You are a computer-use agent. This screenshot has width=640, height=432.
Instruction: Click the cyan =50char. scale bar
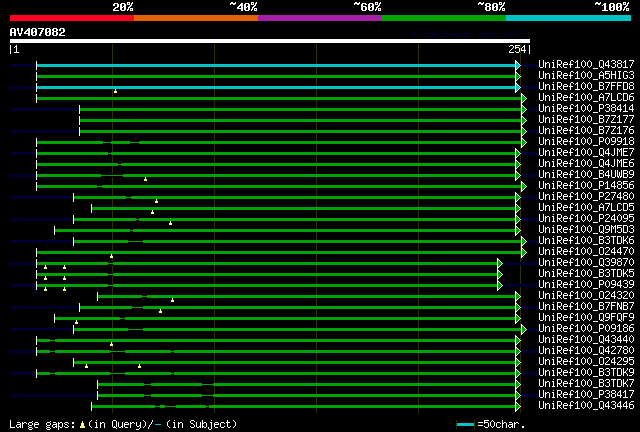coord(465,425)
